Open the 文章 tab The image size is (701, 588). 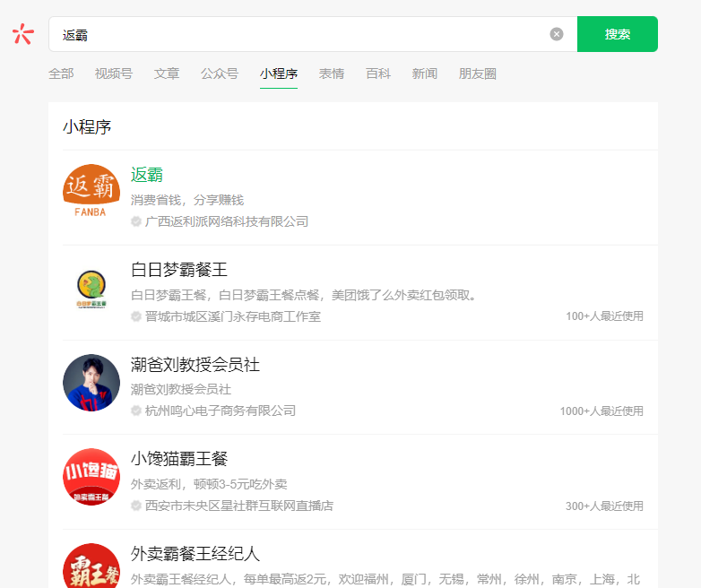(167, 73)
